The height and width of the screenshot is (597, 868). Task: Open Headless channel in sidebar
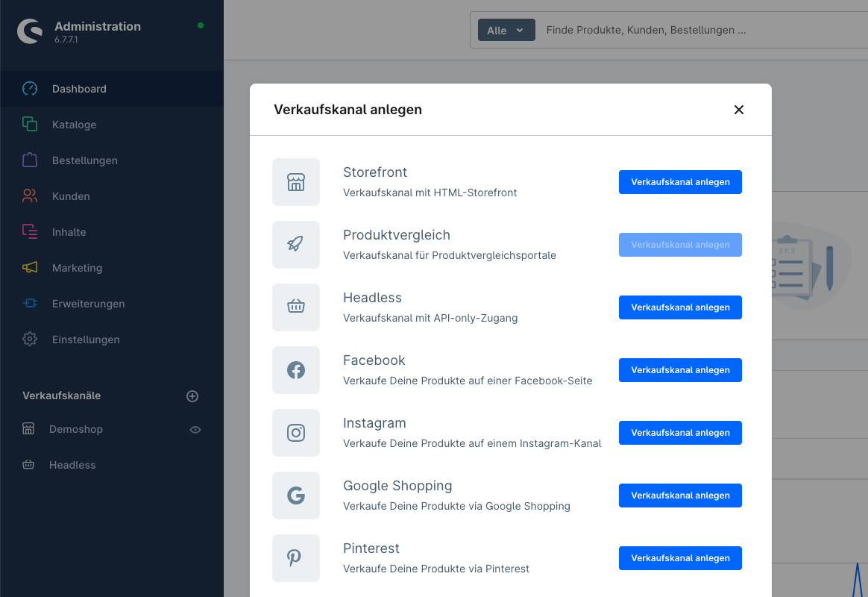tap(72, 465)
